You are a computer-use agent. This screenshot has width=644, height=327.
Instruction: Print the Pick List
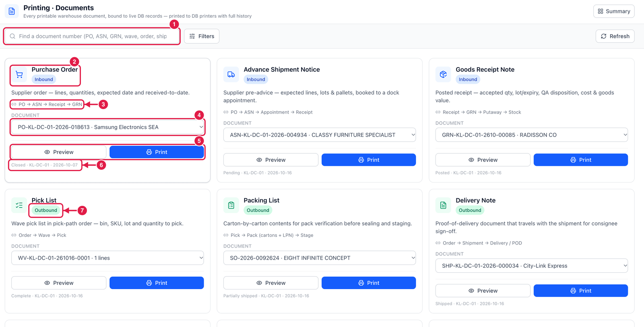click(x=157, y=283)
